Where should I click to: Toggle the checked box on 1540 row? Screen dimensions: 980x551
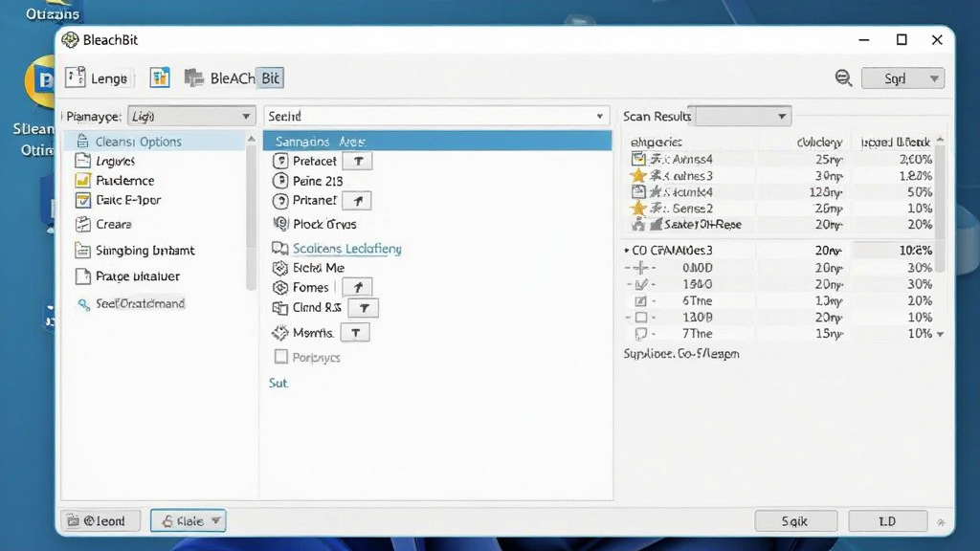pos(640,284)
